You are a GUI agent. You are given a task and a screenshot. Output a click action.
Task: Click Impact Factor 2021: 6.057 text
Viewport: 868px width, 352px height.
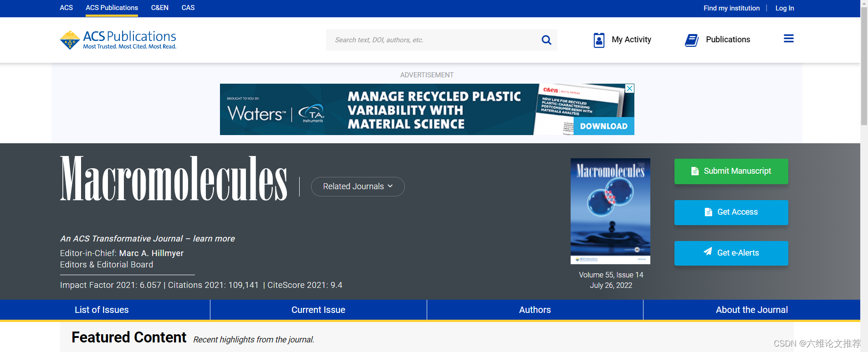pyautogui.click(x=111, y=285)
